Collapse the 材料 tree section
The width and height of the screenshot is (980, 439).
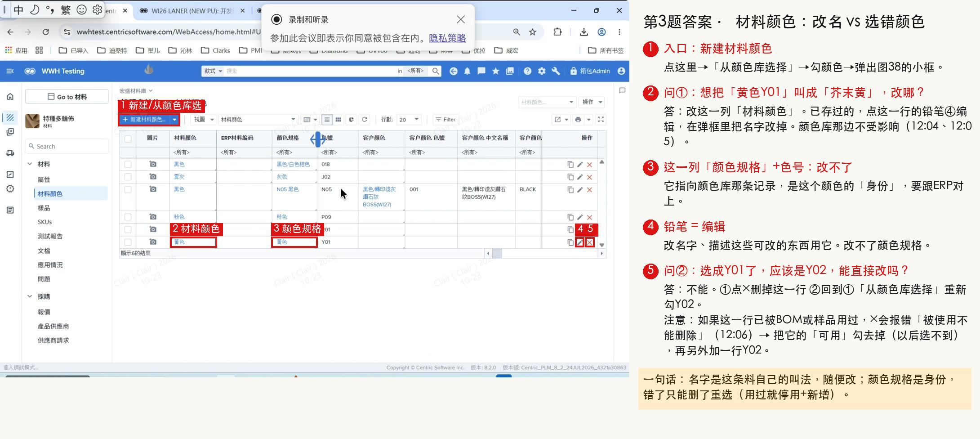[x=30, y=164]
